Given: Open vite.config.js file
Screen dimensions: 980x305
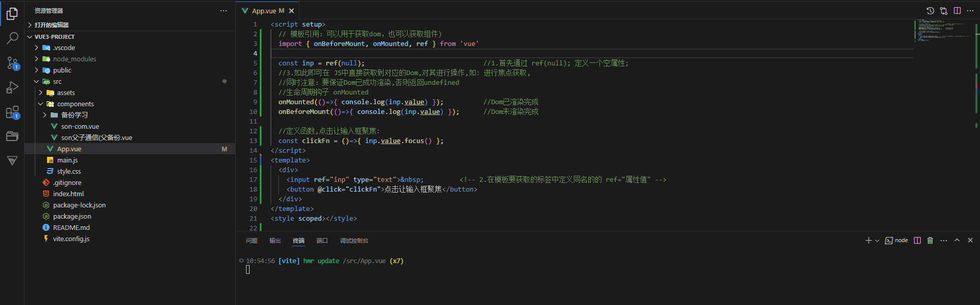Looking at the screenshot, I should (x=130, y=239).
